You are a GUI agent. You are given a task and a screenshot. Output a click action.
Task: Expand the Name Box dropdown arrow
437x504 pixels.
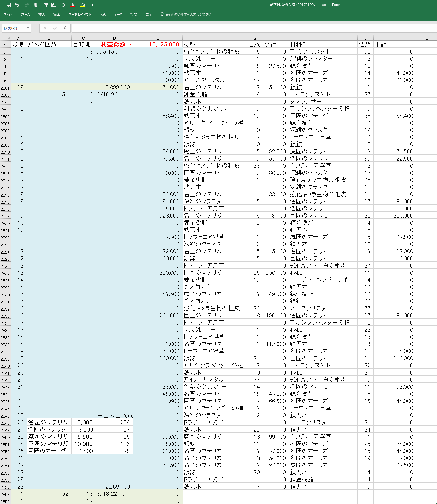28,28
